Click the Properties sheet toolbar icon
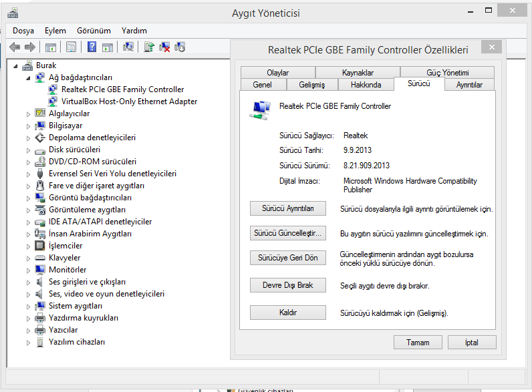This screenshot has width=532, height=392. click(x=72, y=47)
